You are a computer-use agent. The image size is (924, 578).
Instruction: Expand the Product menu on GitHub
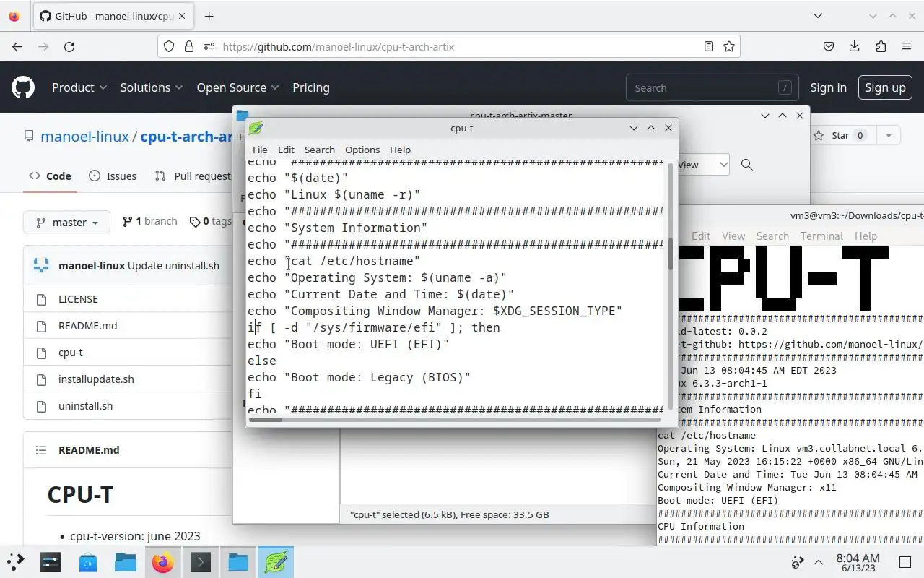[79, 87]
